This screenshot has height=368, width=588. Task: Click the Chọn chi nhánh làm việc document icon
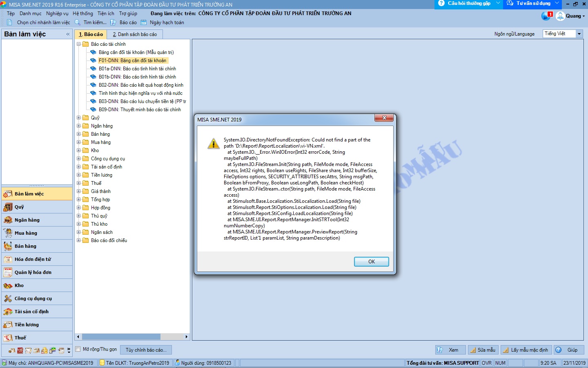pyautogui.click(x=9, y=22)
